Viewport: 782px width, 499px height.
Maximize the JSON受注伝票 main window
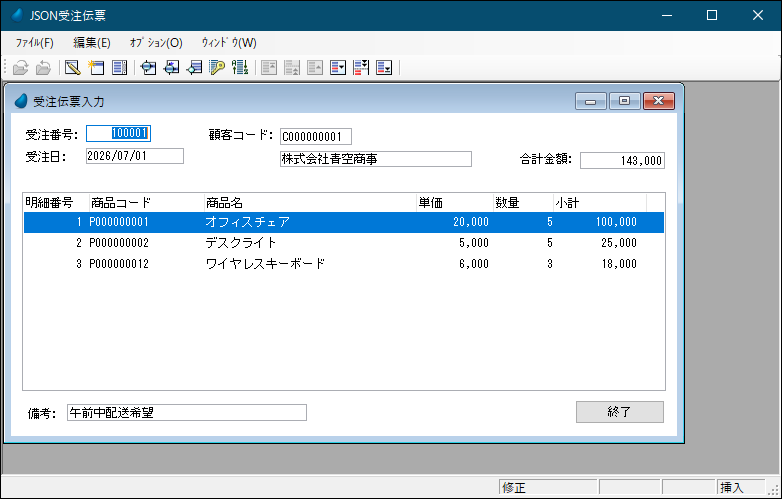(712, 15)
